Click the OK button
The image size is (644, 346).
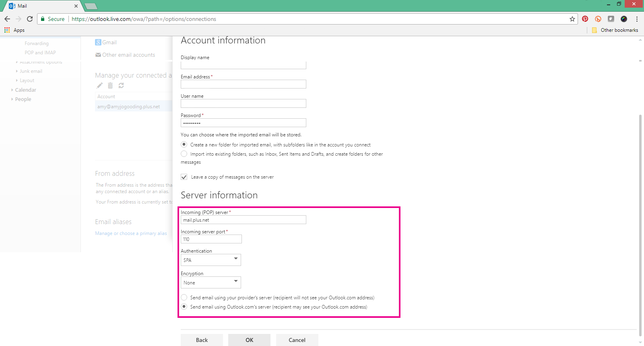pyautogui.click(x=249, y=340)
